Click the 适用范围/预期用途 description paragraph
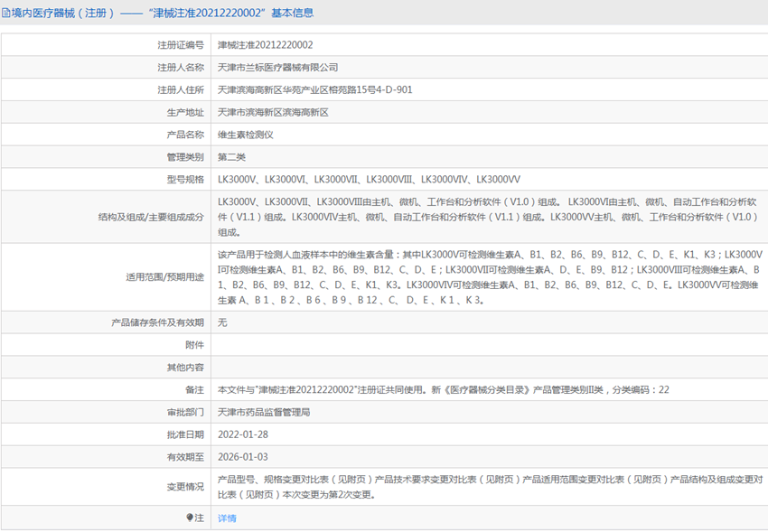 coord(490,277)
